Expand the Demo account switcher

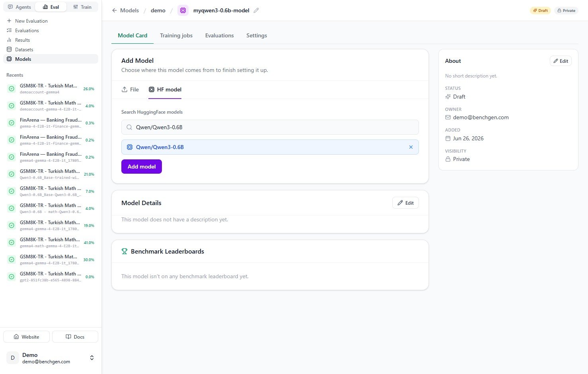point(92,358)
